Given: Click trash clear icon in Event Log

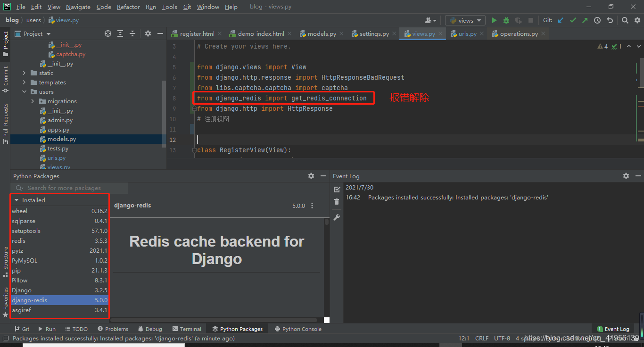Looking at the screenshot, I should [x=337, y=202].
